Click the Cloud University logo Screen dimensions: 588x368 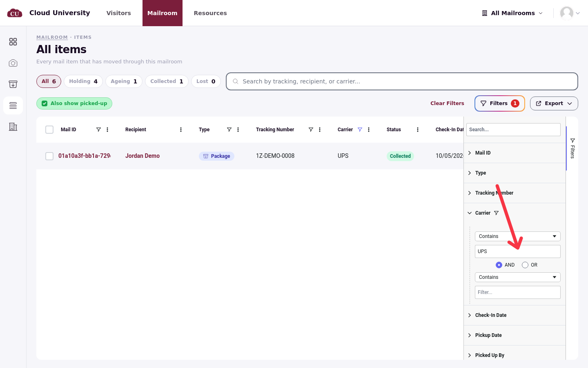pyautogui.click(x=15, y=13)
